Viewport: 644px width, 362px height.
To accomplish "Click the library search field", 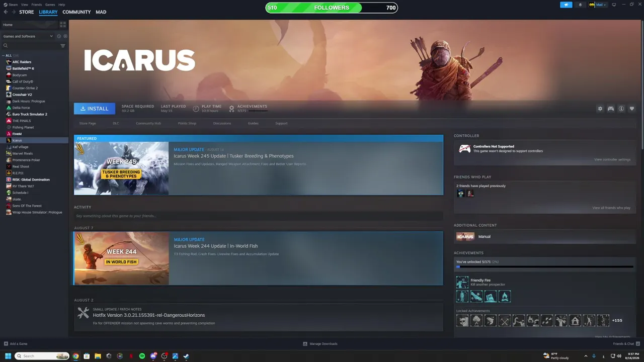I will 31,46.
